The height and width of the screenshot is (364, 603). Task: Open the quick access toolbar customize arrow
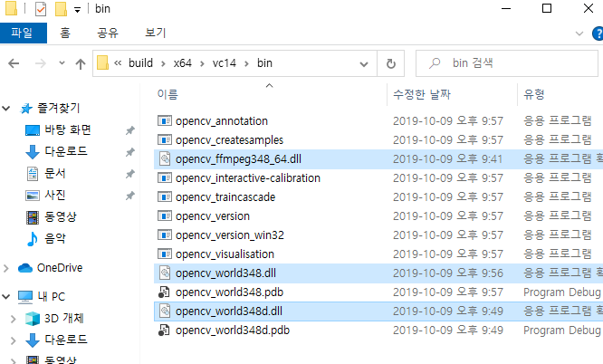pyautogui.click(x=77, y=10)
